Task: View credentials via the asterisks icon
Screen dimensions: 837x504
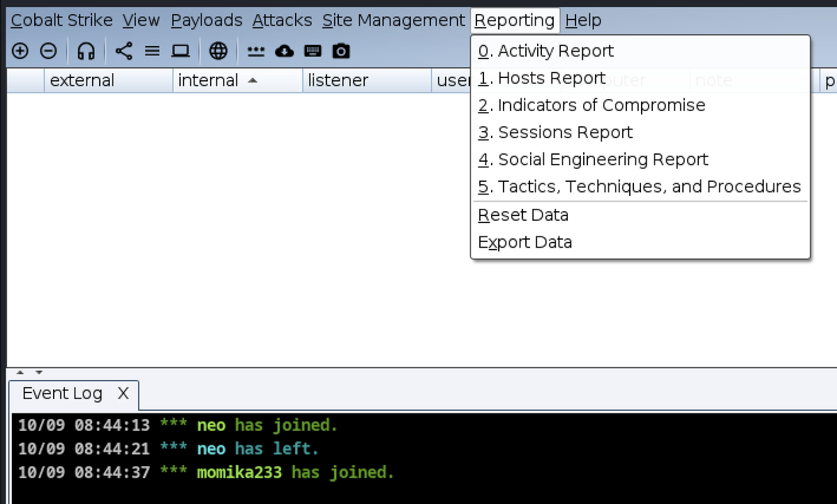Action: click(x=256, y=51)
